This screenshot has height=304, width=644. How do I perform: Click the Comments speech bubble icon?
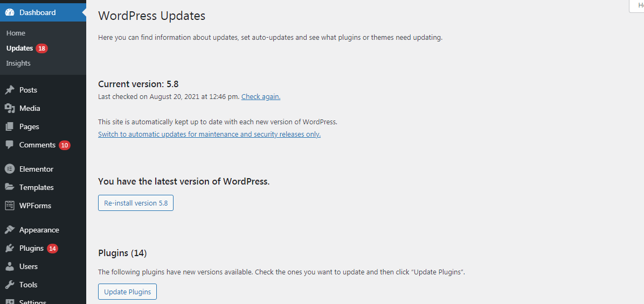click(10, 145)
